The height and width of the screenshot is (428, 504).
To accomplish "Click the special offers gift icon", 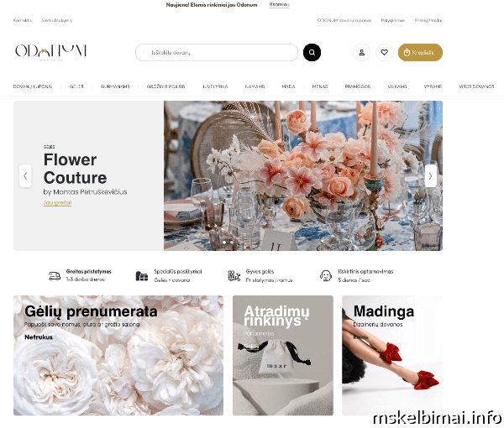I will pos(141,276).
